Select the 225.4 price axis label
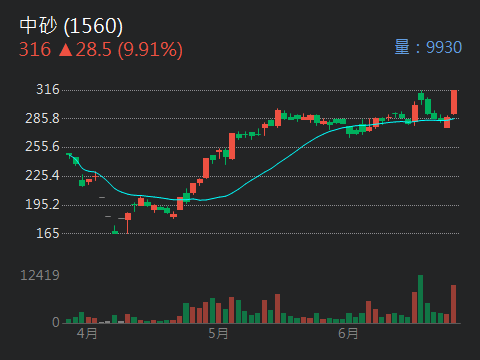480x360 pixels. tap(42, 175)
